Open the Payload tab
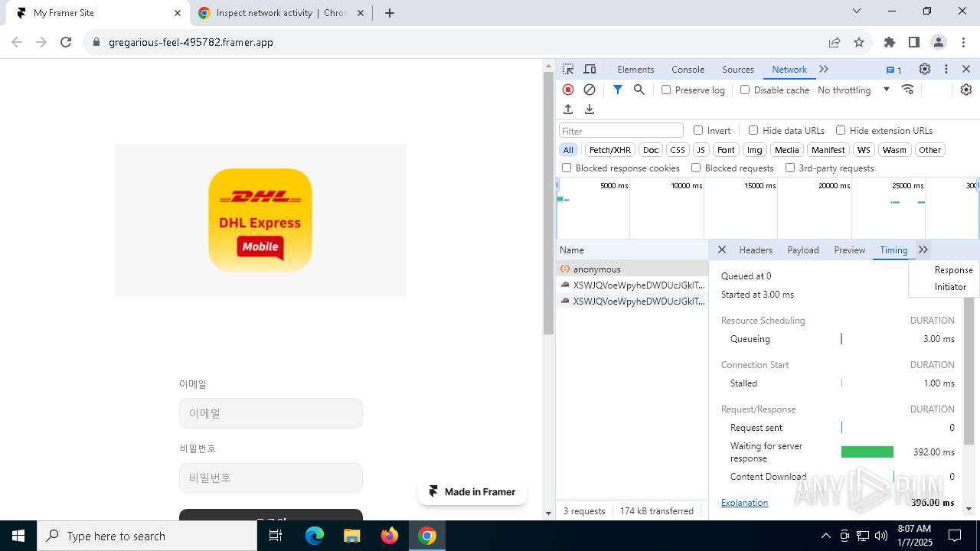980x551 pixels. click(x=803, y=249)
